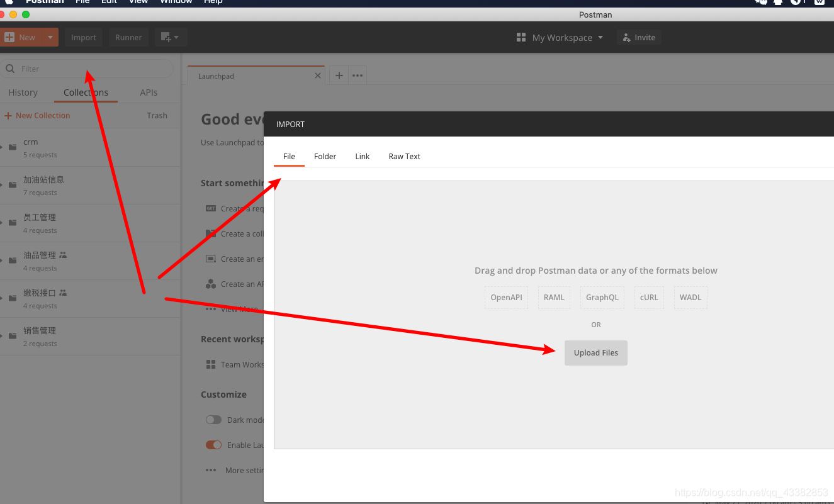Toggle the Dark mode switch
The image size is (834, 504).
pyautogui.click(x=214, y=420)
